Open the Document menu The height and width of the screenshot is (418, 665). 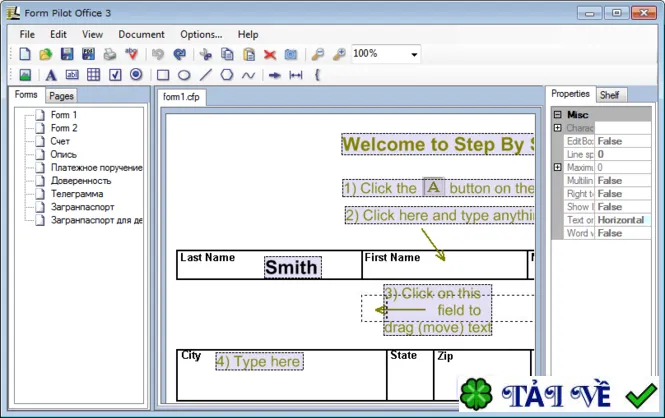pos(141,34)
